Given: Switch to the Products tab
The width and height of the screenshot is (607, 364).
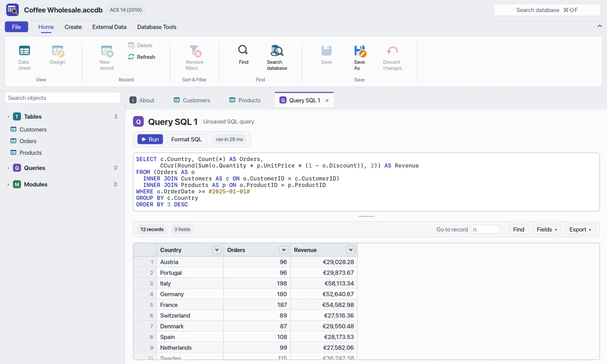Looking at the screenshot, I should pyautogui.click(x=245, y=100).
